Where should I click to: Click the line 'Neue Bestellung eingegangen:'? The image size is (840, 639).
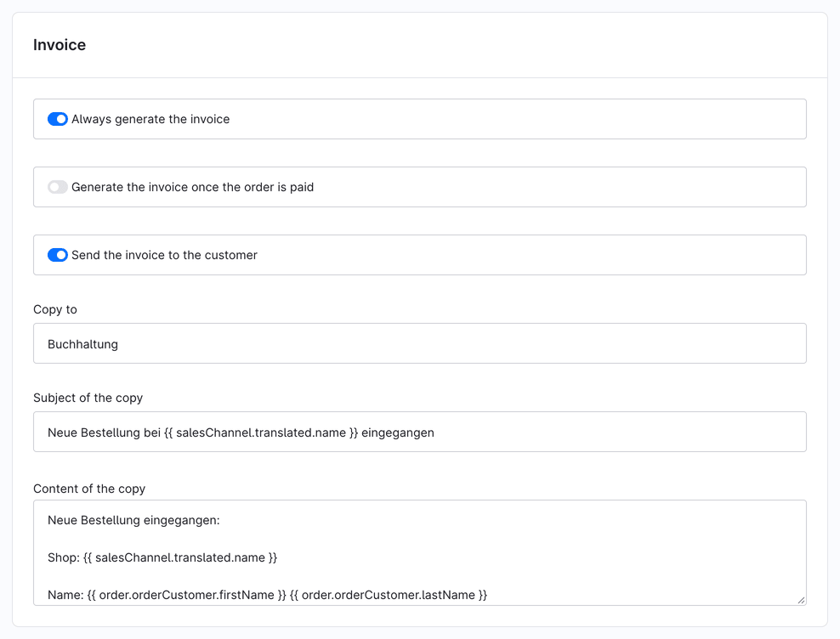click(134, 520)
